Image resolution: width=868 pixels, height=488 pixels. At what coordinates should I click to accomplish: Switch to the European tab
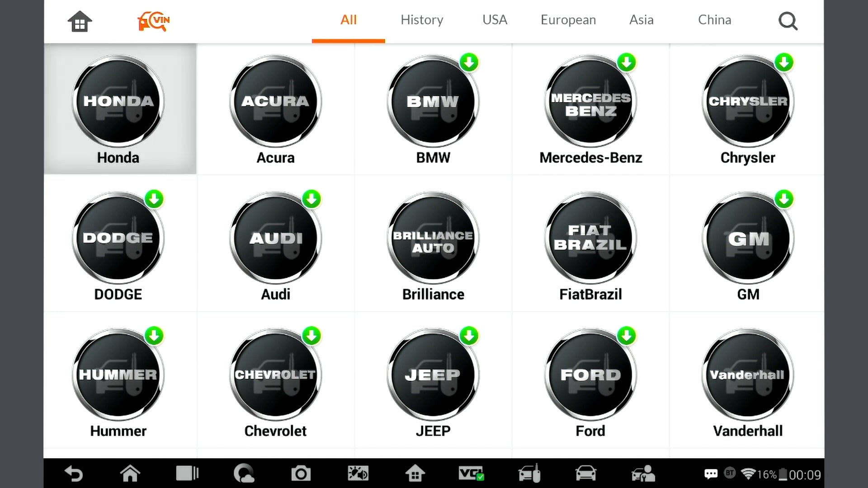(x=568, y=20)
